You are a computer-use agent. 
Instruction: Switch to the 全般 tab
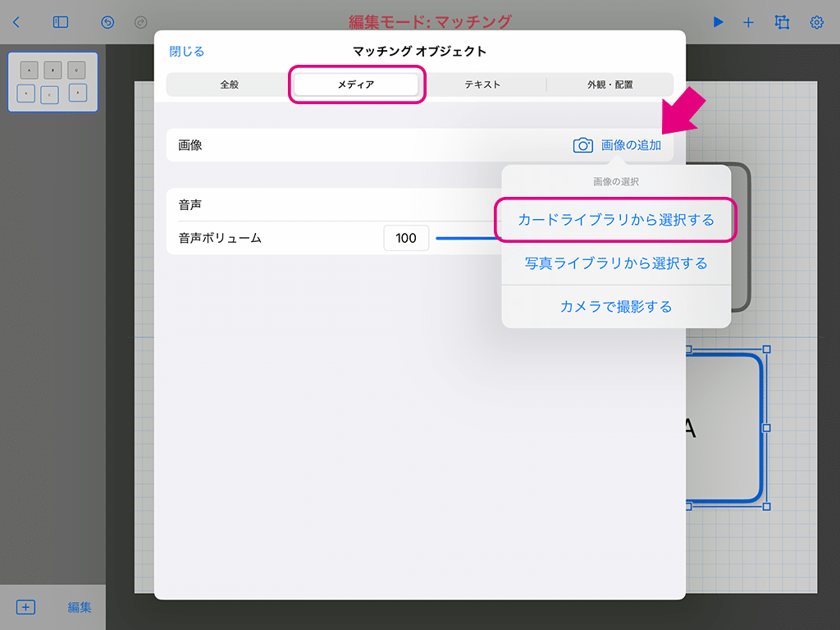pyautogui.click(x=230, y=84)
